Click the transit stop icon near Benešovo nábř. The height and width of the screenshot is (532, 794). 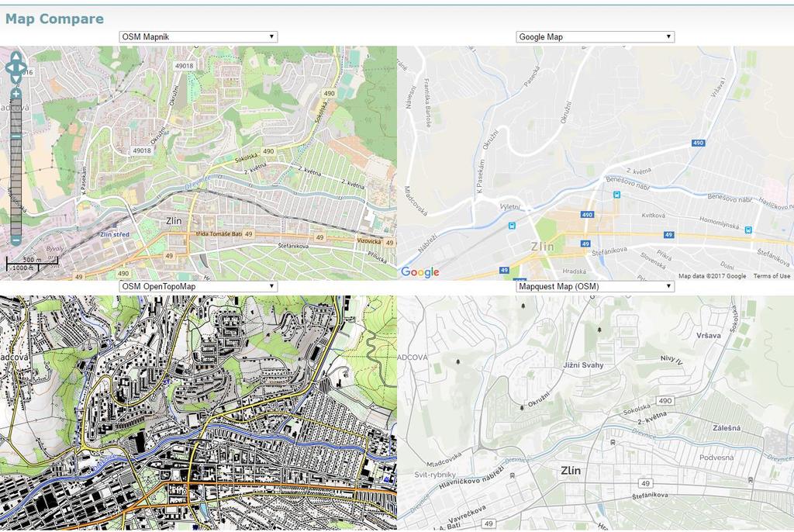(616, 195)
